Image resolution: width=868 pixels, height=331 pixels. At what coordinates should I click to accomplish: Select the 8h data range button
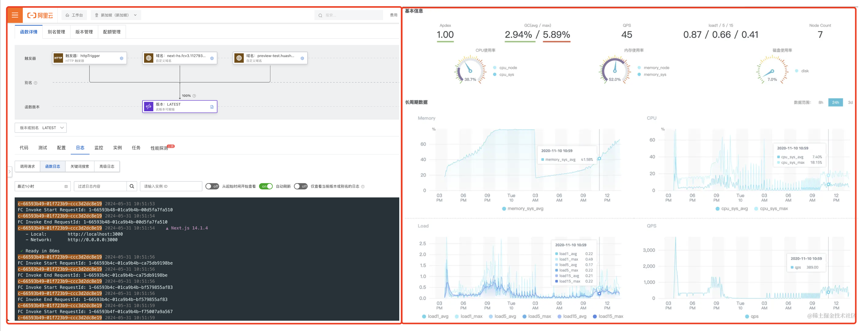point(821,102)
